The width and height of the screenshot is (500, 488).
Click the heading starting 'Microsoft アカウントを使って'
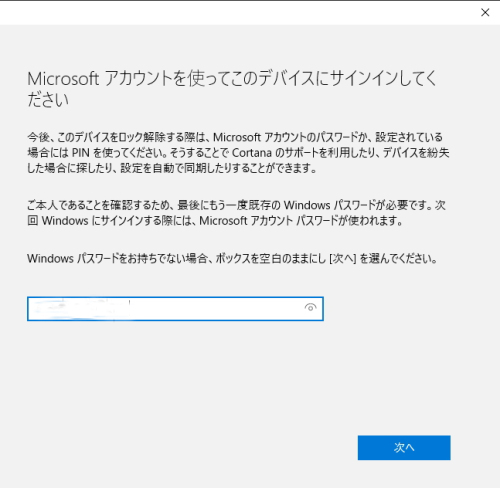coord(232,89)
